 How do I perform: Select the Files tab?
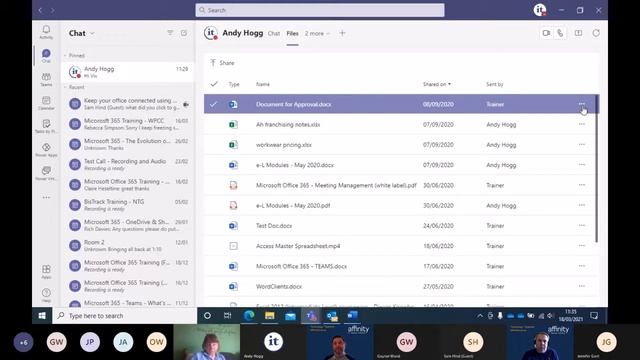[x=292, y=33]
